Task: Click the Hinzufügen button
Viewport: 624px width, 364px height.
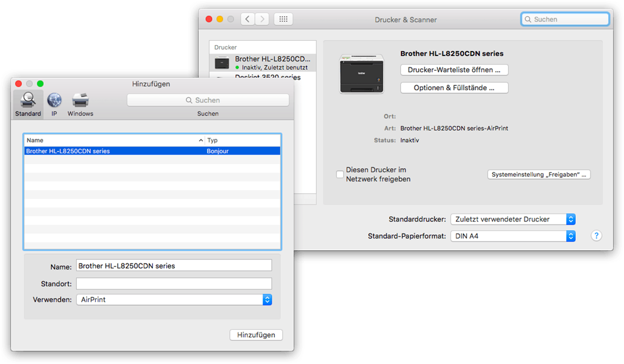Action: click(x=256, y=335)
